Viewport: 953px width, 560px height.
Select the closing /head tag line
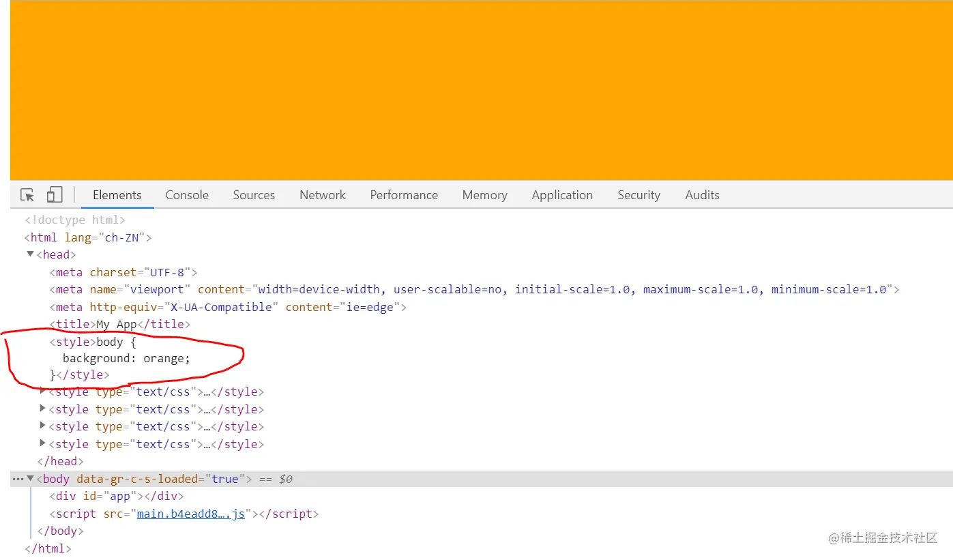[61, 461]
